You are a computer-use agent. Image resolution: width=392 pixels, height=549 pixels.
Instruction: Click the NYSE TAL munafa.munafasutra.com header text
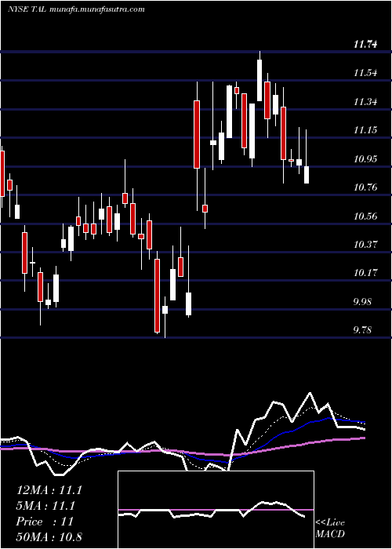click(x=76, y=9)
